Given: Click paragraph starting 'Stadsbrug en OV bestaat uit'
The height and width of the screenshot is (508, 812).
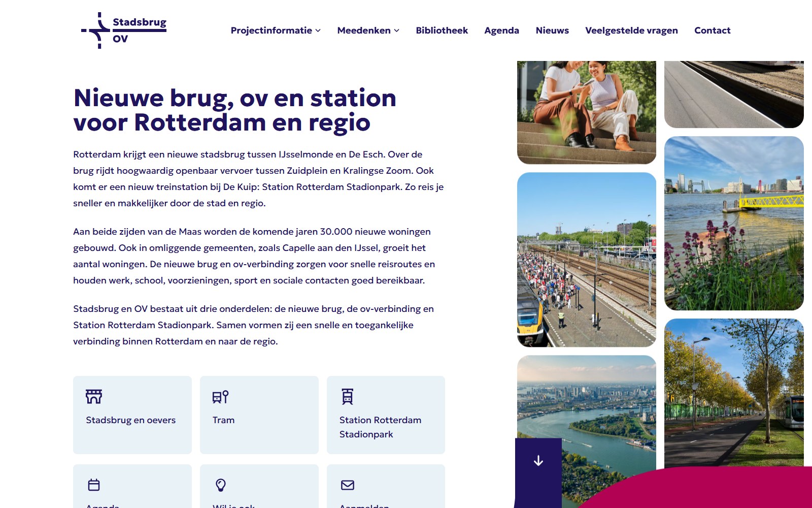Looking at the screenshot, I should pyautogui.click(x=254, y=325).
